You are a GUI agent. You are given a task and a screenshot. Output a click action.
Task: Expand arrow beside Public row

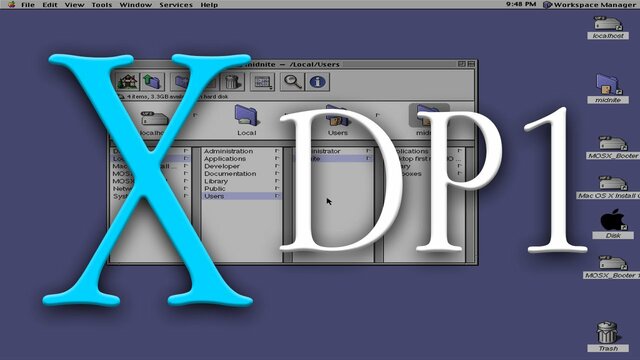(277, 189)
